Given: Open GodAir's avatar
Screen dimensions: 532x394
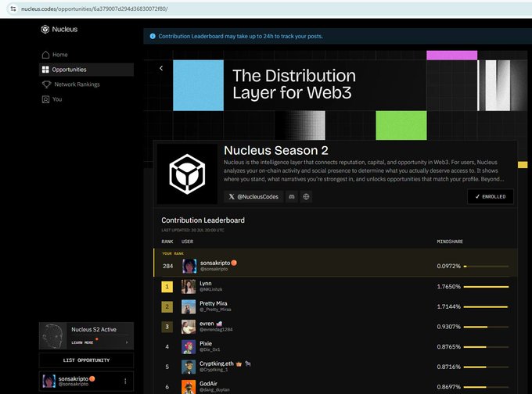Looking at the screenshot, I should pos(189,387).
